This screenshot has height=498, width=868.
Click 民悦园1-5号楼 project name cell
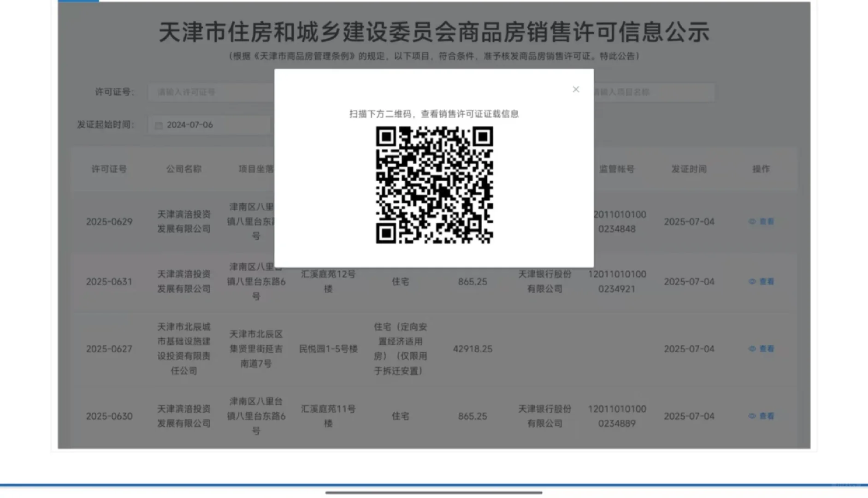[x=328, y=349]
